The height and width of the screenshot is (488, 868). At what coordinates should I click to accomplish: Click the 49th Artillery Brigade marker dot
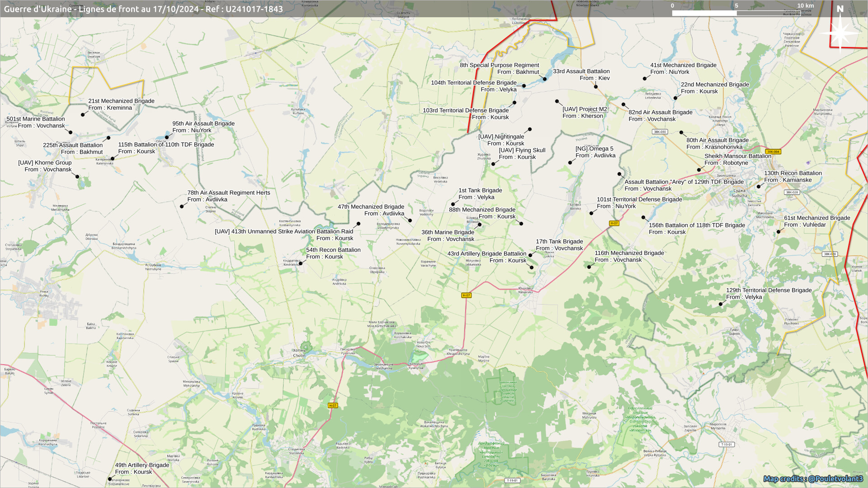109,479
